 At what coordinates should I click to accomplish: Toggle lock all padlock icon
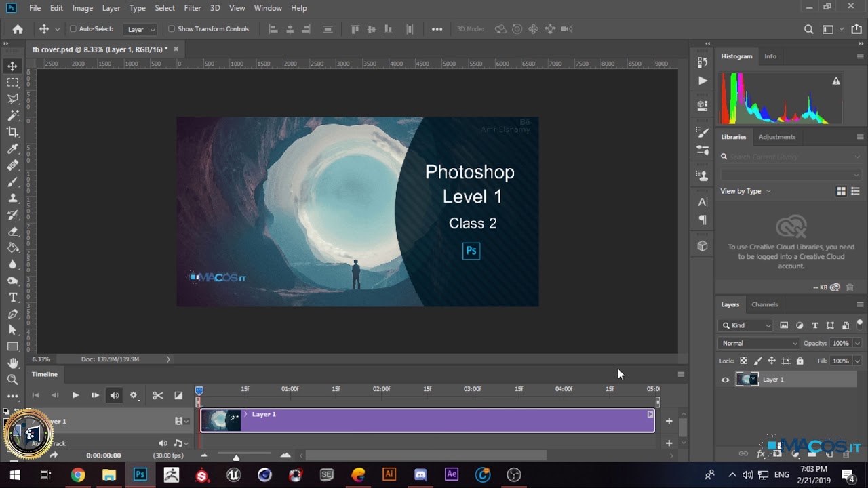[x=800, y=361]
